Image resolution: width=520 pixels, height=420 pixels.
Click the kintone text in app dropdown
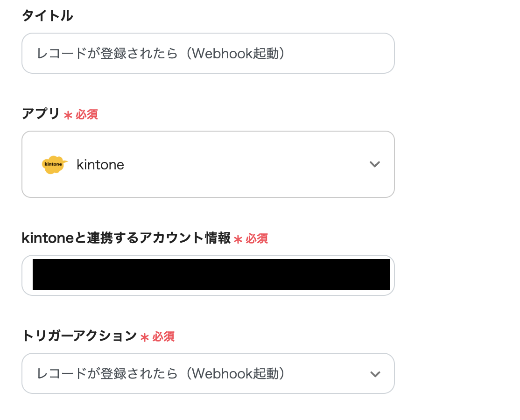point(100,165)
